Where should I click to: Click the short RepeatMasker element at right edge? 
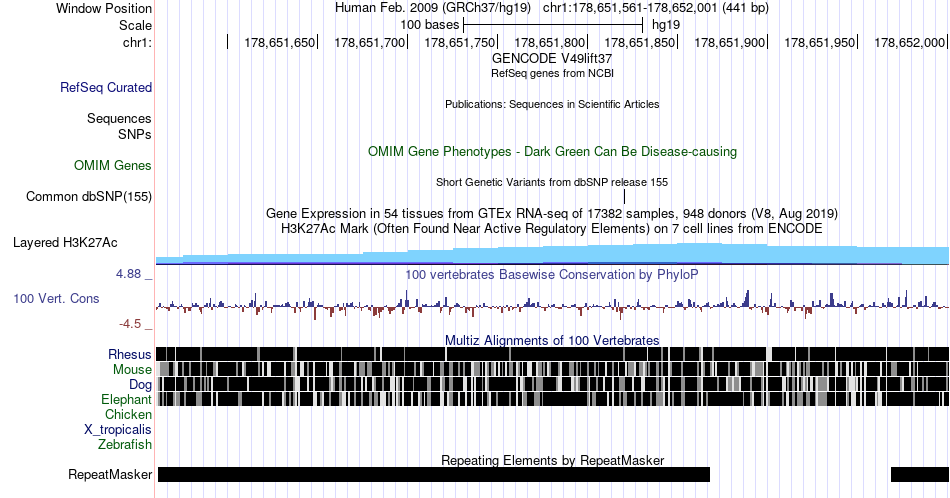tap(920, 474)
